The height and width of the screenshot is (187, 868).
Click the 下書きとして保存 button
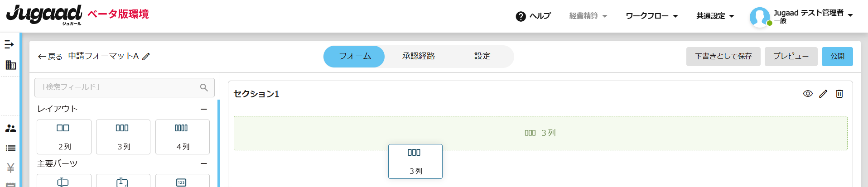[723, 57]
